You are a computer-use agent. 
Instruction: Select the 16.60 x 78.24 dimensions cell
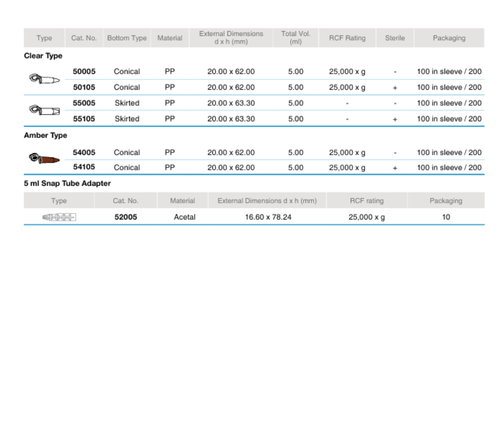click(x=268, y=217)
